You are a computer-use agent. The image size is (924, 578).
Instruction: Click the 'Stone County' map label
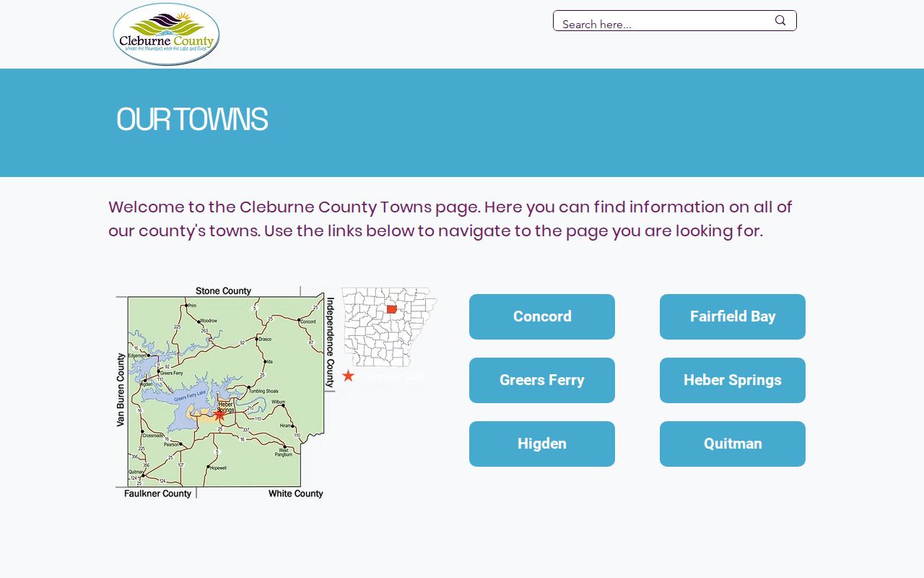223,291
